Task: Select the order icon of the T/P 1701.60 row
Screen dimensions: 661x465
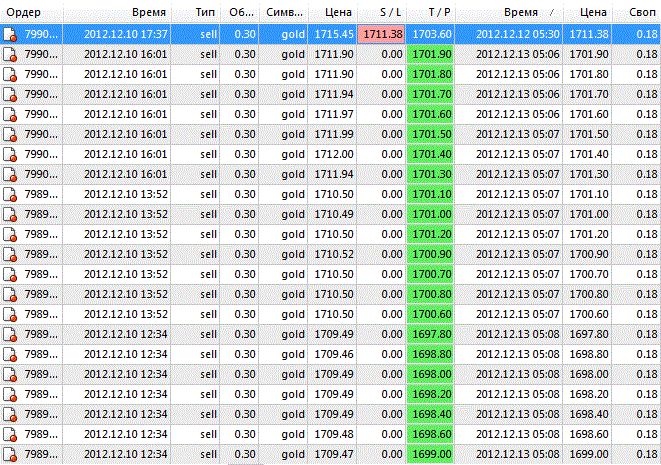Action: [10, 115]
